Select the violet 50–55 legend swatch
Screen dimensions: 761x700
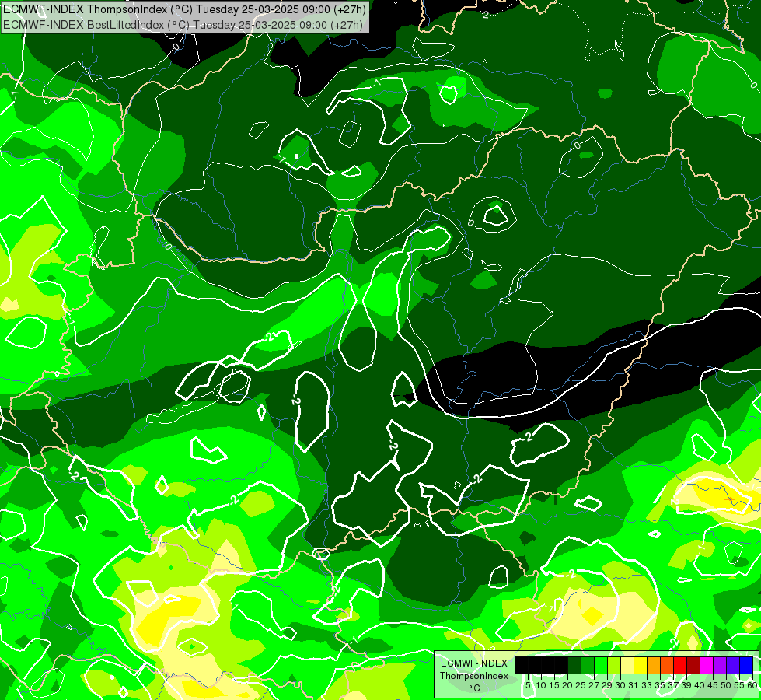(x=733, y=665)
